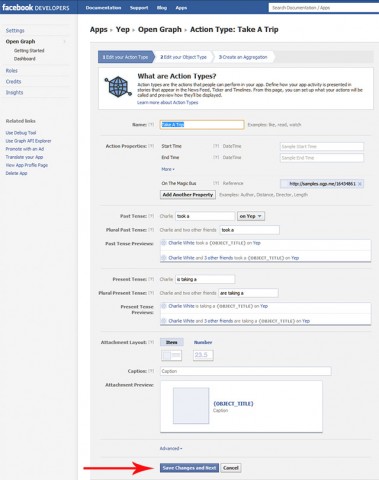The image size is (379, 480).
Task: Click the help [?] next to Action Properties
Action: point(151,146)
